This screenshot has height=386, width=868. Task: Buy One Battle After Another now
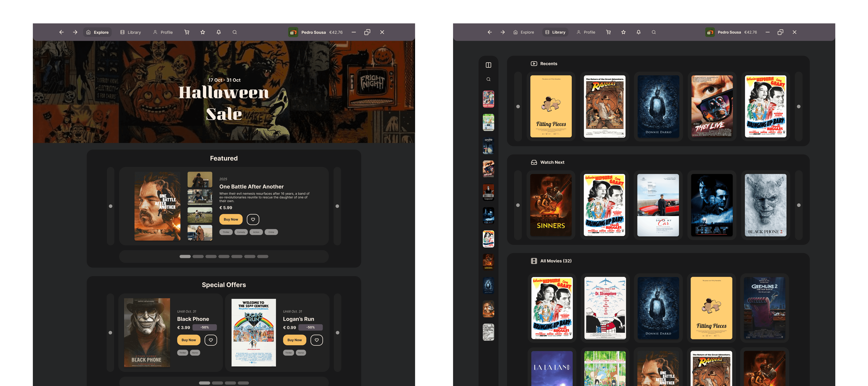click(231, 219)
